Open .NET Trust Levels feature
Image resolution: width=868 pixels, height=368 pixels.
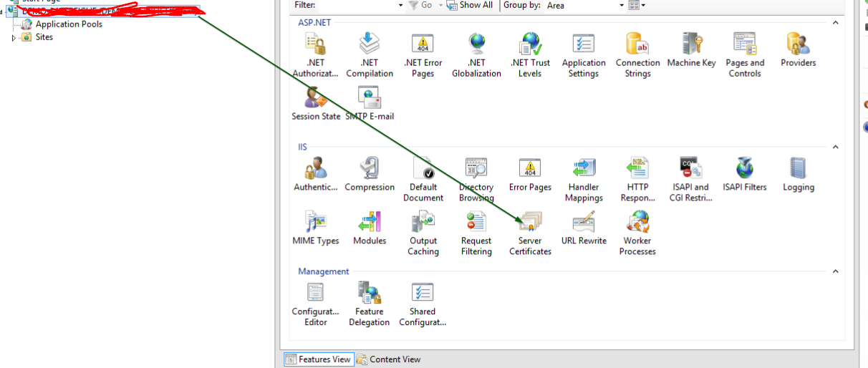click(x=530, y=55)
